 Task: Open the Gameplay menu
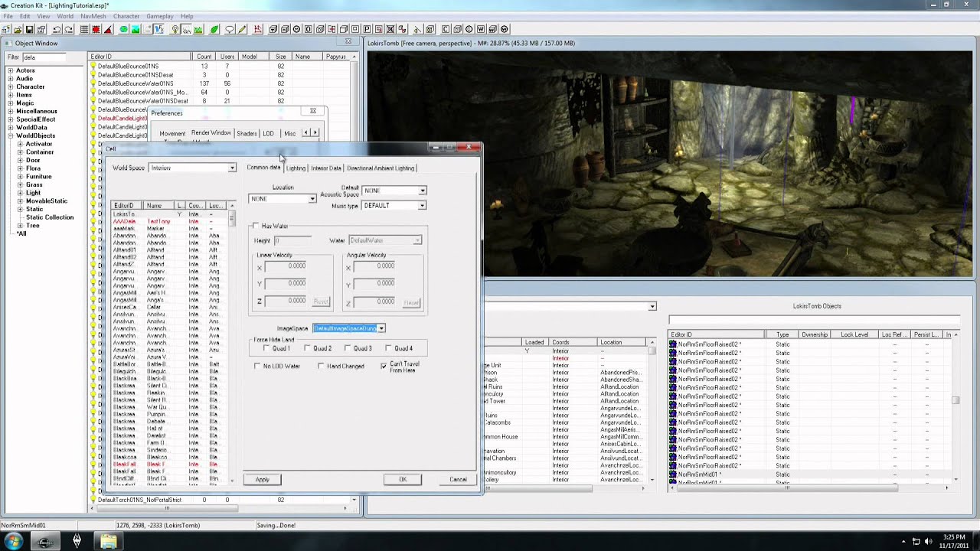pos(160,16)
